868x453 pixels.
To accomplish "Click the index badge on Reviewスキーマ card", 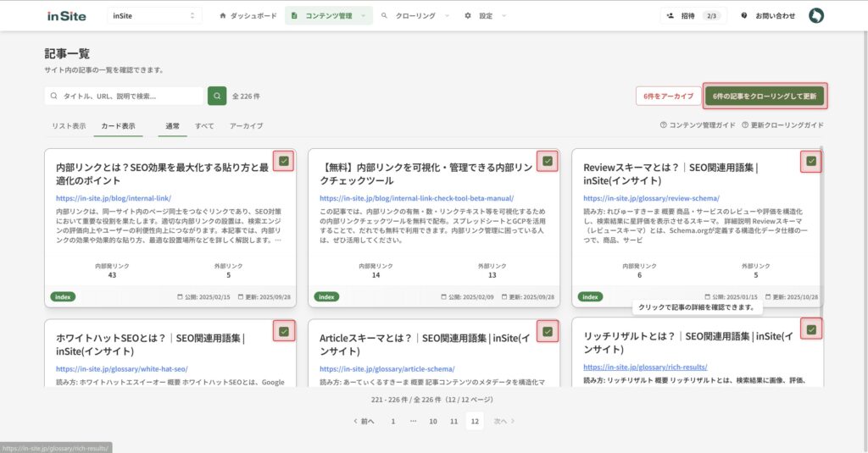I will pos(590,297).
